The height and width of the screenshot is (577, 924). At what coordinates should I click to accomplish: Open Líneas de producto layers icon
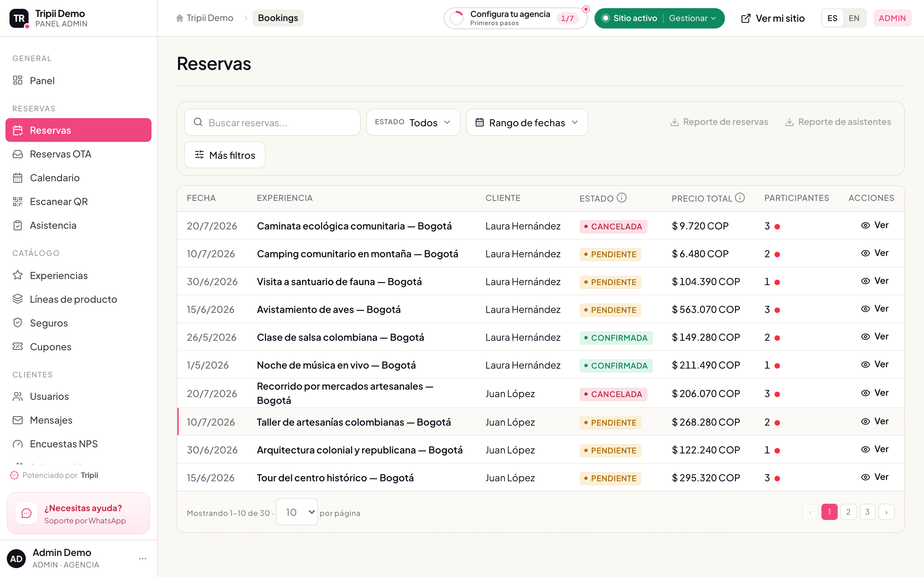pos(18,299)
